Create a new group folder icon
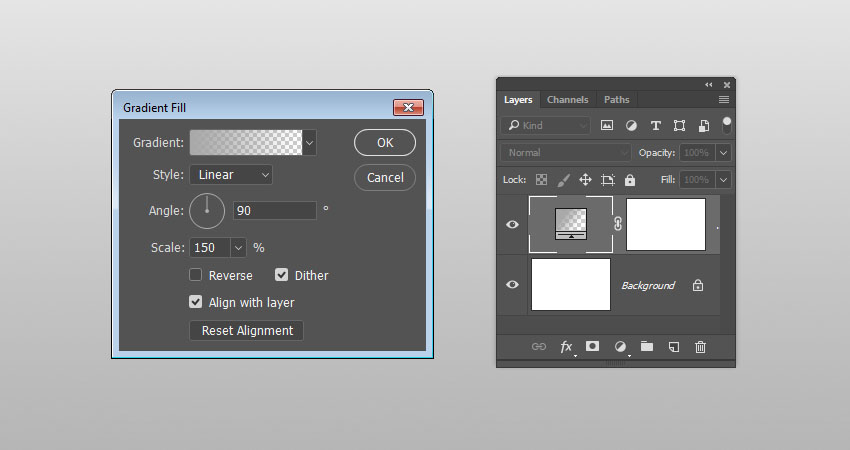Screen dimensions: 850x450 click(x=647, y=346)
